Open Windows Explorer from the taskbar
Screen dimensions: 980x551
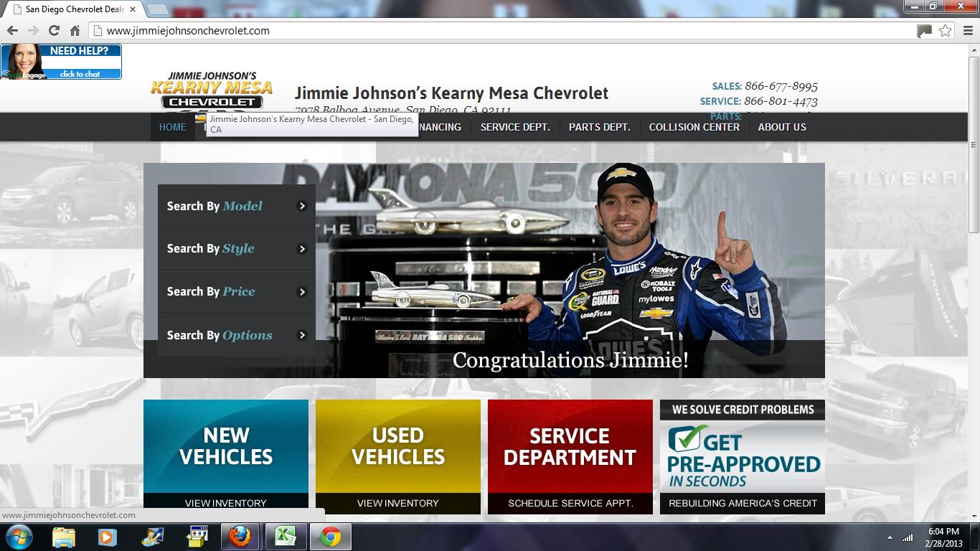[x=64, y=536]
